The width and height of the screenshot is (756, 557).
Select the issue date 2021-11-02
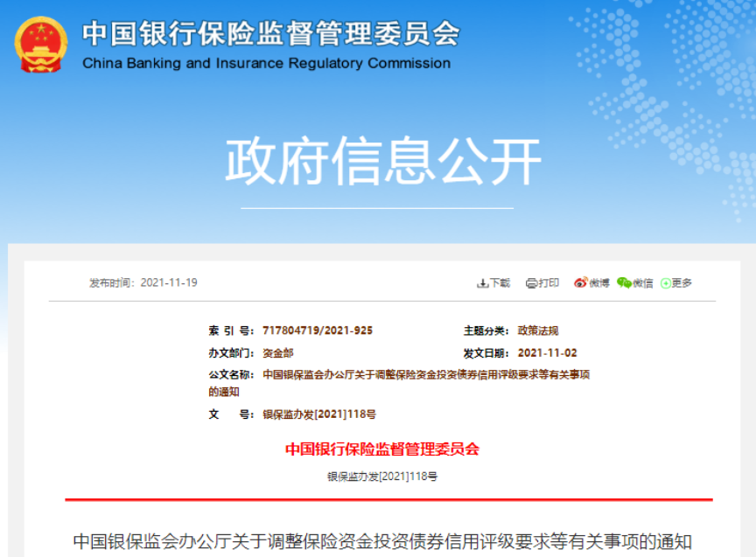coord(547,353)
